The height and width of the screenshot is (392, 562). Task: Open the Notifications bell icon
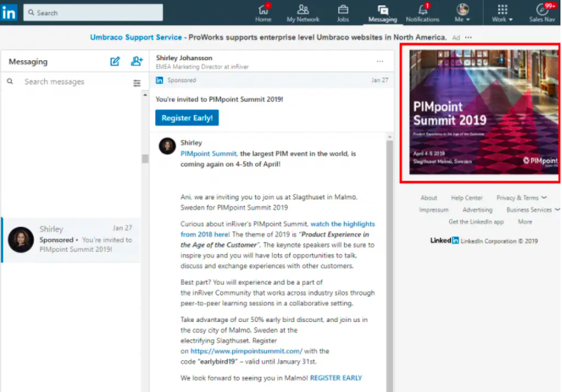click(423, 9)
